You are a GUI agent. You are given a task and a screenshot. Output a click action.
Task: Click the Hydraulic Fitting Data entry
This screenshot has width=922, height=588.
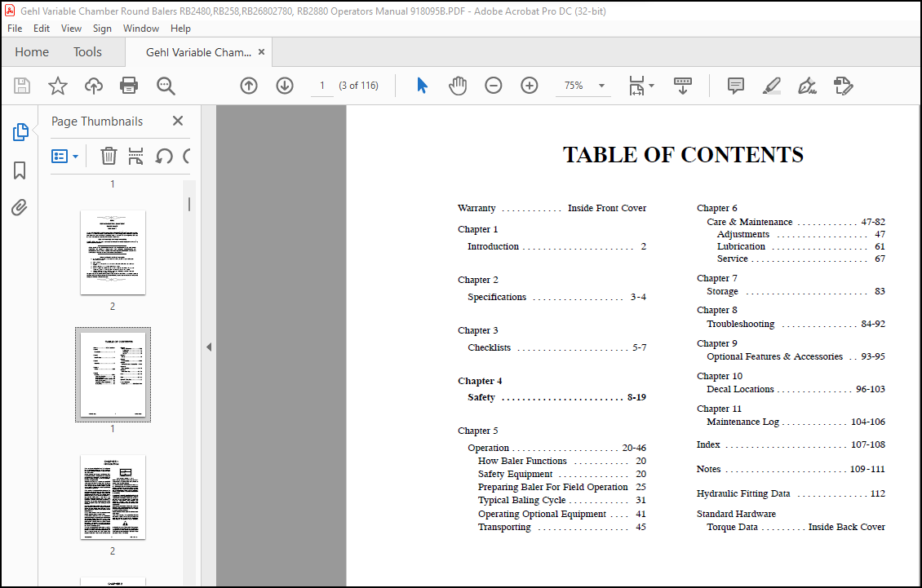[x=791, y=493]
